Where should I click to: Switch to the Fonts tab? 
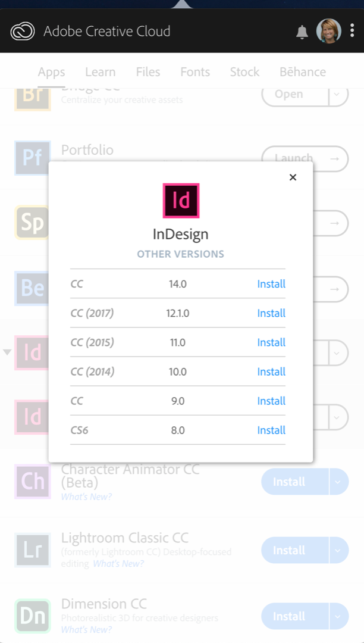pos(195,72)
